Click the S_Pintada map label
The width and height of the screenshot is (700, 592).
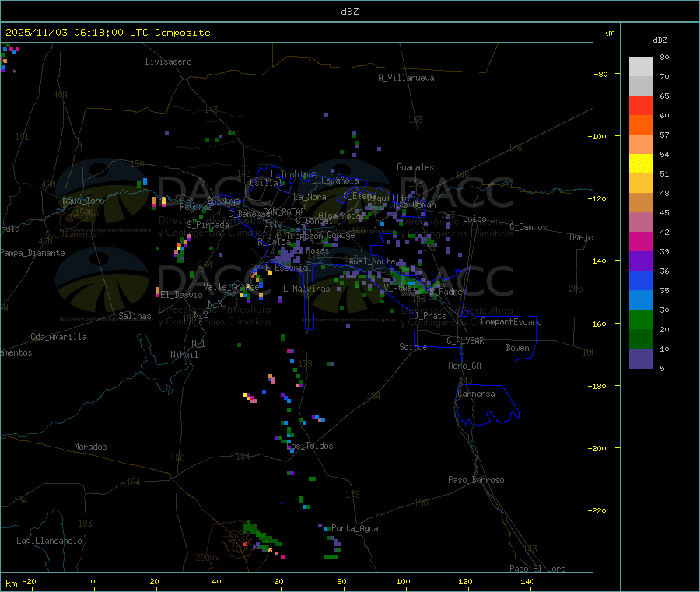pos(208,225)
